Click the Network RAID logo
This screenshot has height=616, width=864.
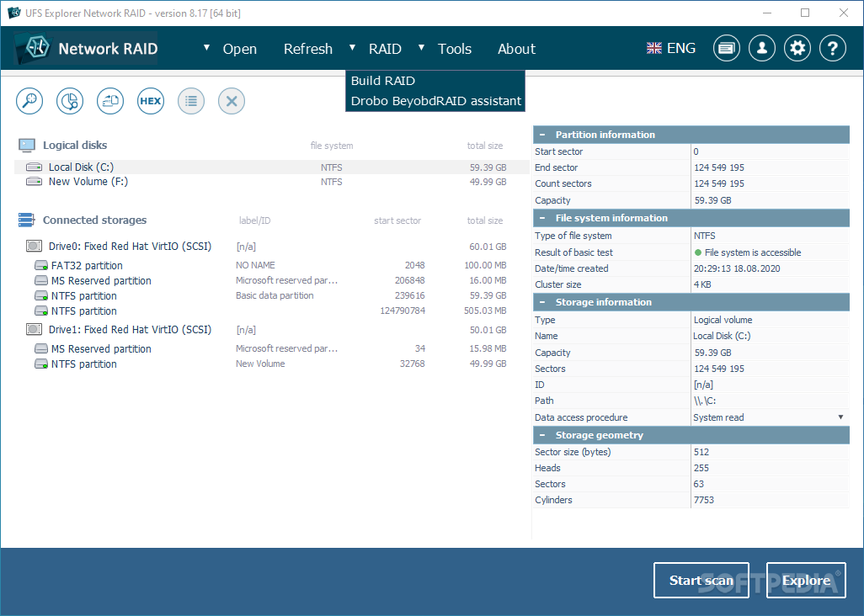tap(86, 49)
